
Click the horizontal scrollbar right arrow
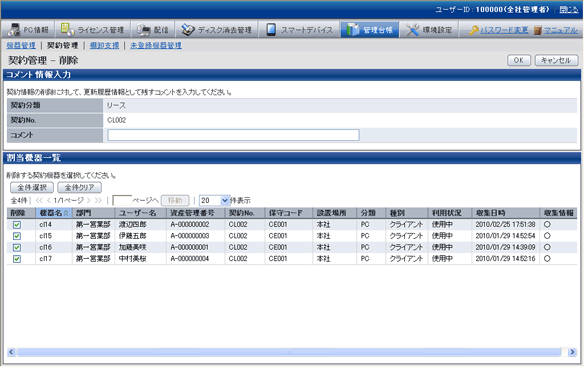tap(572, 352)
